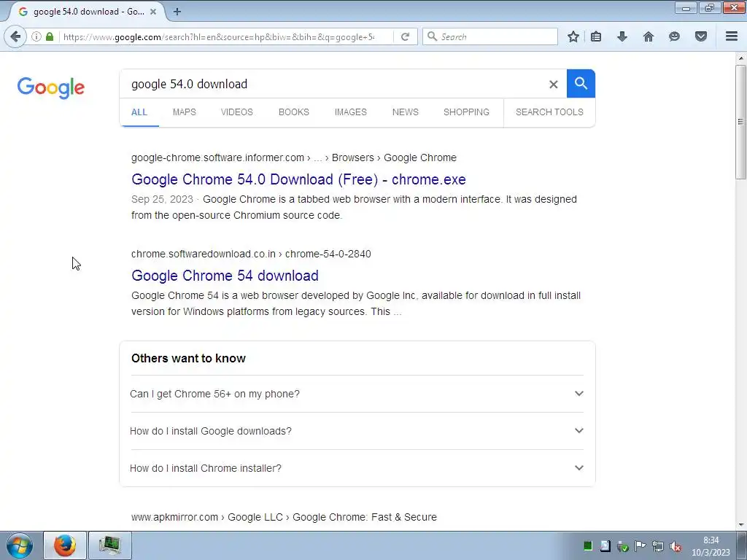Open Action Center flag tray icon

point(640,546)
